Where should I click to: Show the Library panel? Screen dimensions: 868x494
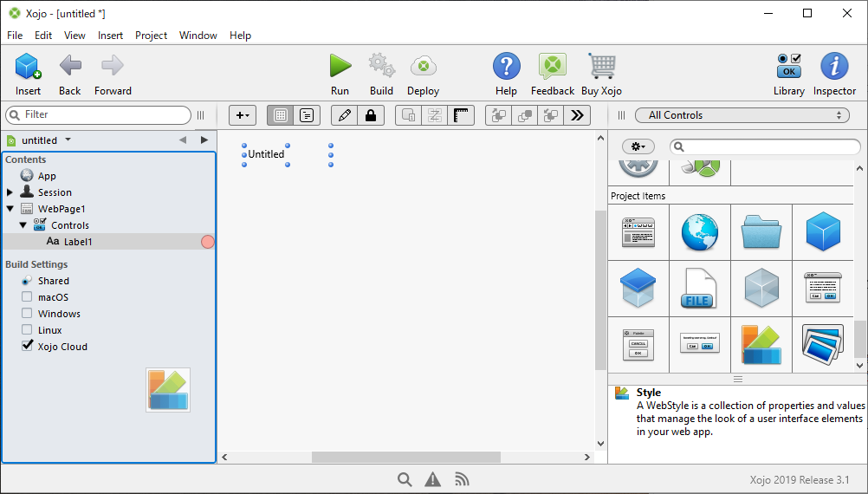(789, 66)
